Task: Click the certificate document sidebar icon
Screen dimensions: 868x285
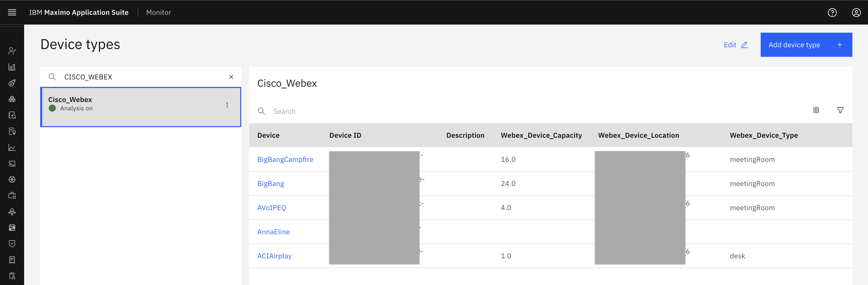Action: click(x=12, y=131)
